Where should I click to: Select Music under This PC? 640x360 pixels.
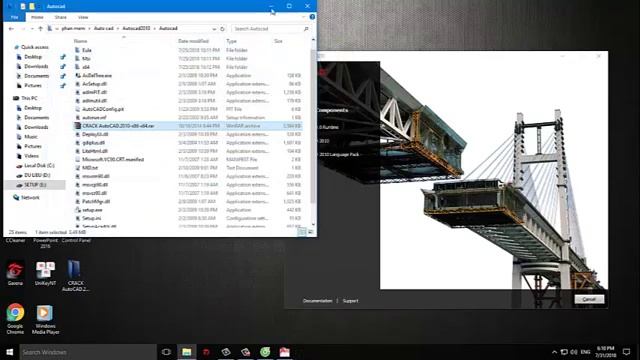[31, 137]
